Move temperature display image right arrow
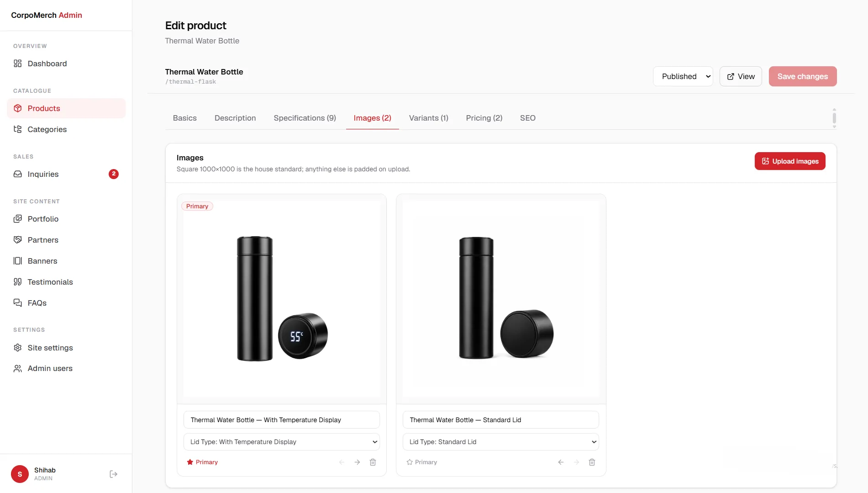This screenshot has width=868, height=493. click(x=357, y=462)
